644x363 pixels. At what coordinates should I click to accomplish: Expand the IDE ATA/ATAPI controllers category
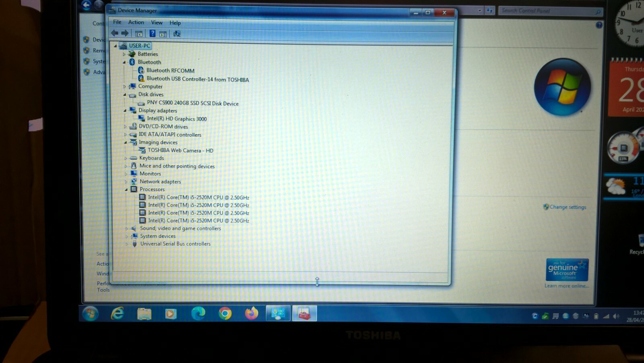click(x=126, y=135)
